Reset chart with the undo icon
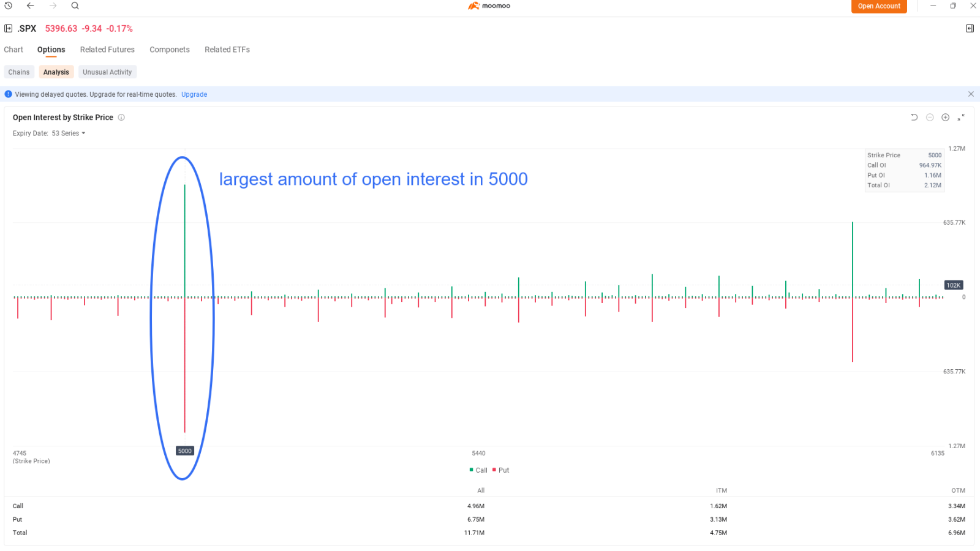Image resolution: width=980 pixels, height=551 pixels. pos(914,117)
